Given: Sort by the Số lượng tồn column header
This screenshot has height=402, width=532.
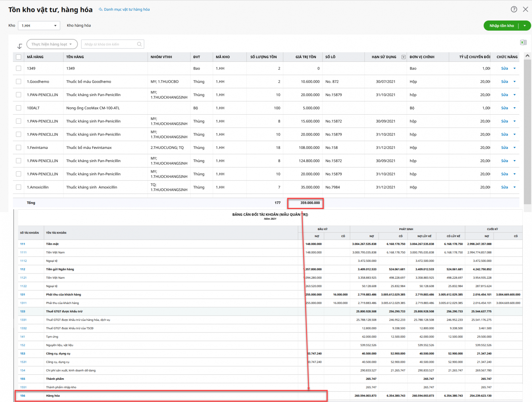Looking at the screenshot, I should 263,57.
